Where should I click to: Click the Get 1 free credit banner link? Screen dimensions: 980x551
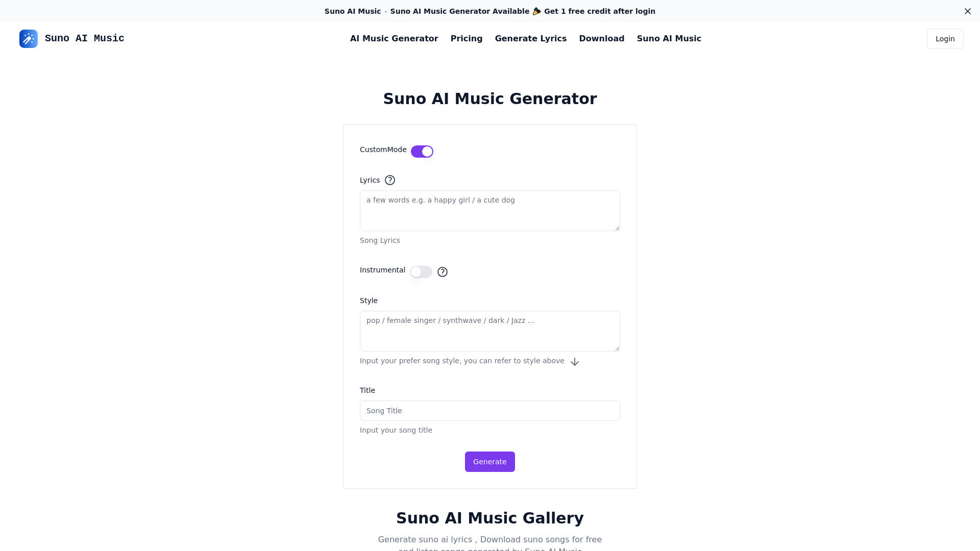click(599, 11)
